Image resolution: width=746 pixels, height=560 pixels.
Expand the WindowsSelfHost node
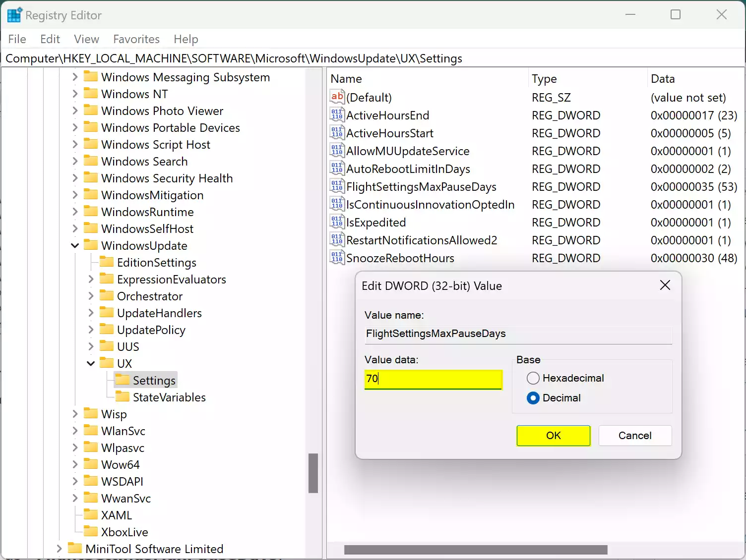(x=75, y=228)
